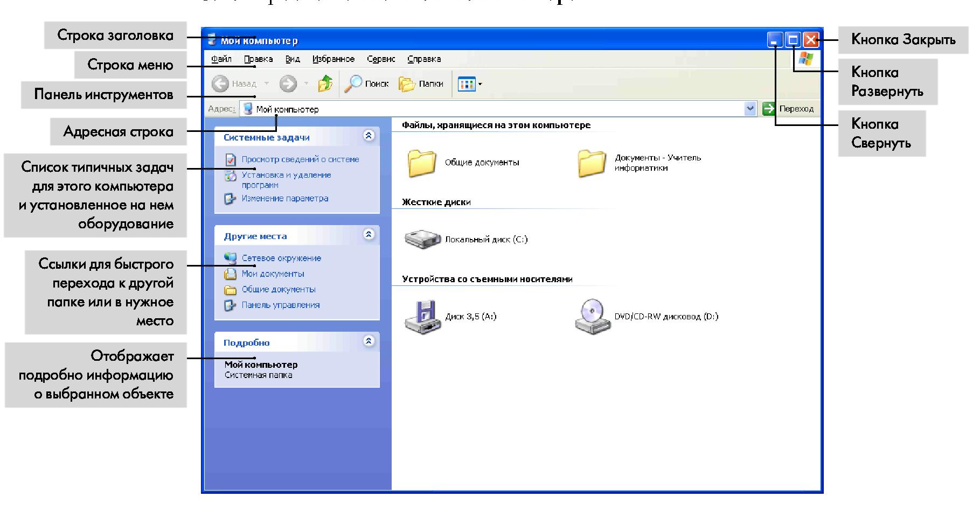The image size is (980, 518).
Task: Go Back with the Назад button
Action: pyautogui.click(x=234, y=84)
